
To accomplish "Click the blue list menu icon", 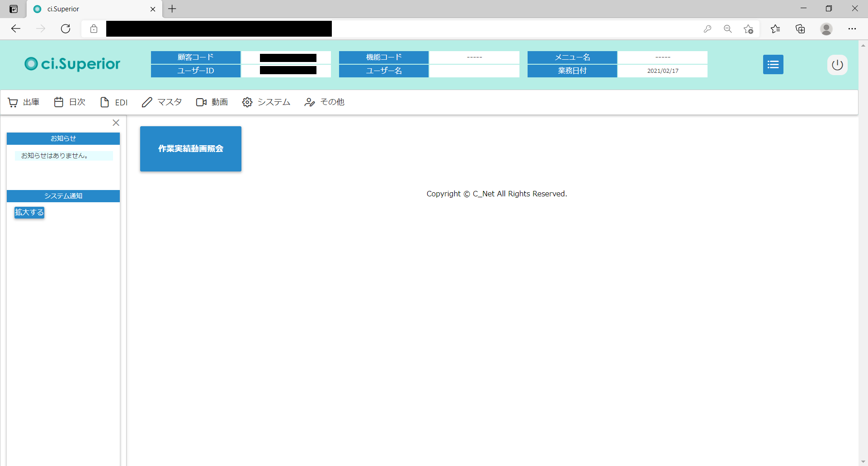I will [x=773, y=64].
